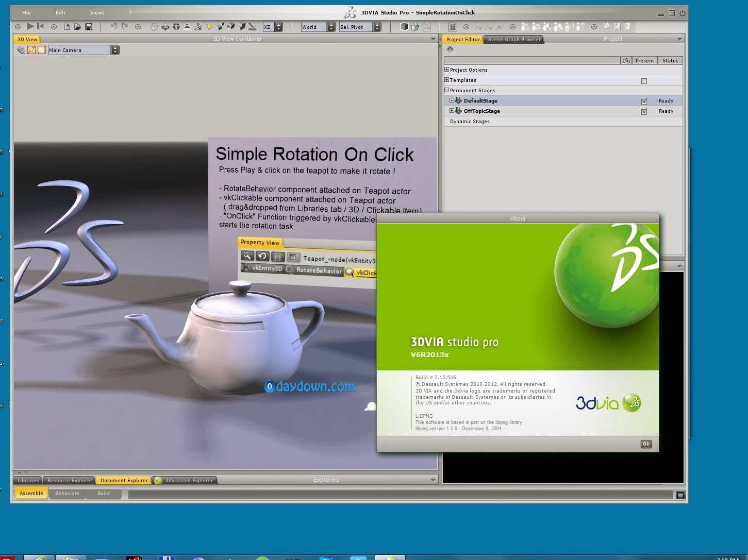Expand the Templates node
The height and width of the screenshot is (560, 748).
pos(447,80)
